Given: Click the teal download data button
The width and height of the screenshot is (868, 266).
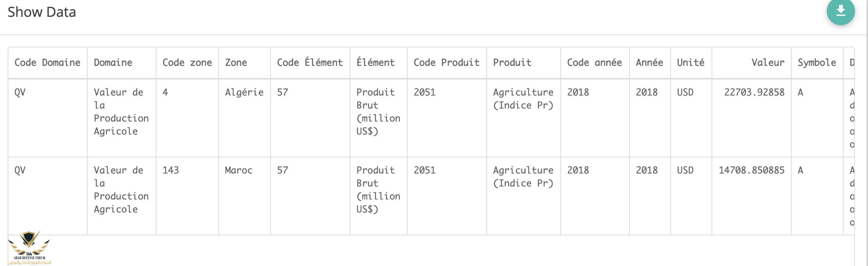Looking at the screenshot, I should click(x=841, y=11).
